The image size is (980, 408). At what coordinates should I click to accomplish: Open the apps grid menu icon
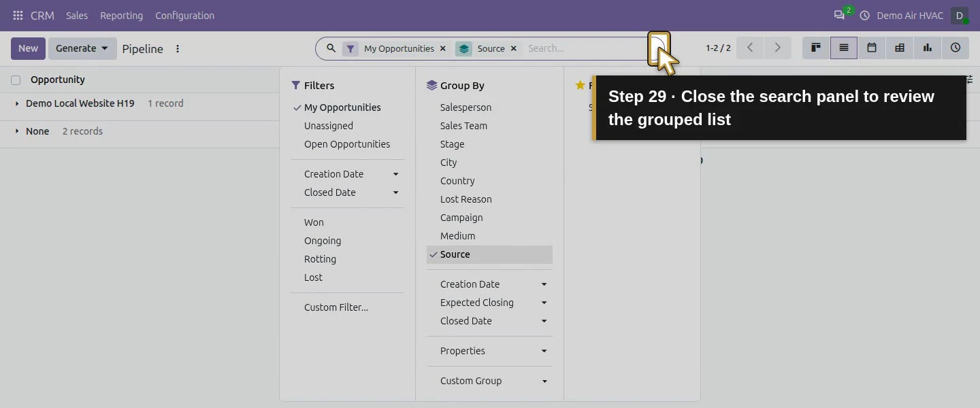(18, 16)
